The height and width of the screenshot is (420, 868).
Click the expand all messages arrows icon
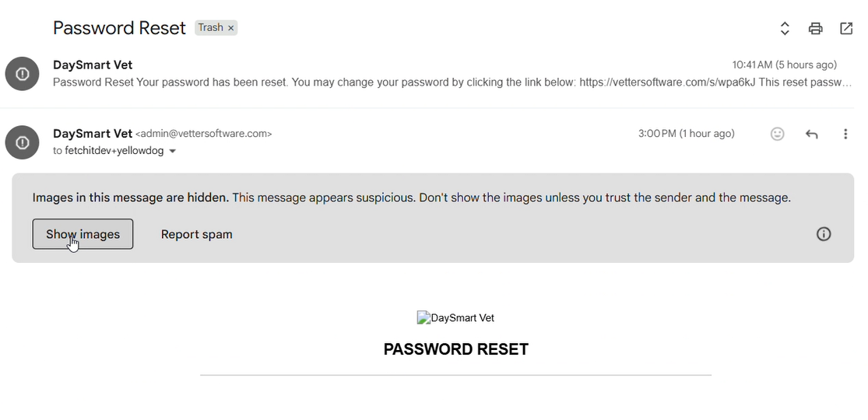pyautogui.click(x=785, y=29)
